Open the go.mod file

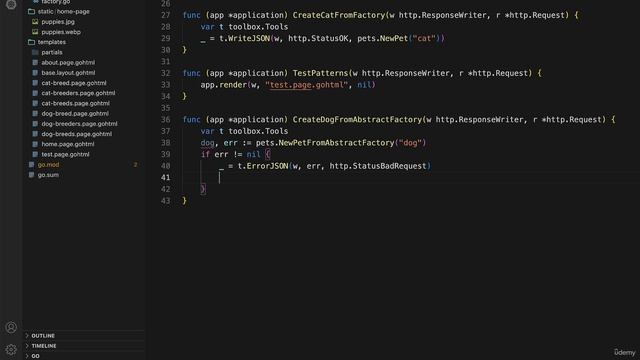coord(48,164)
